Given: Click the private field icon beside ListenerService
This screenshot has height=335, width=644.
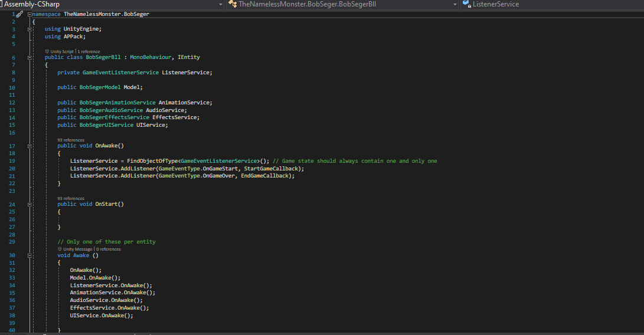Looking at the screenshot, I should click(466, 4).
